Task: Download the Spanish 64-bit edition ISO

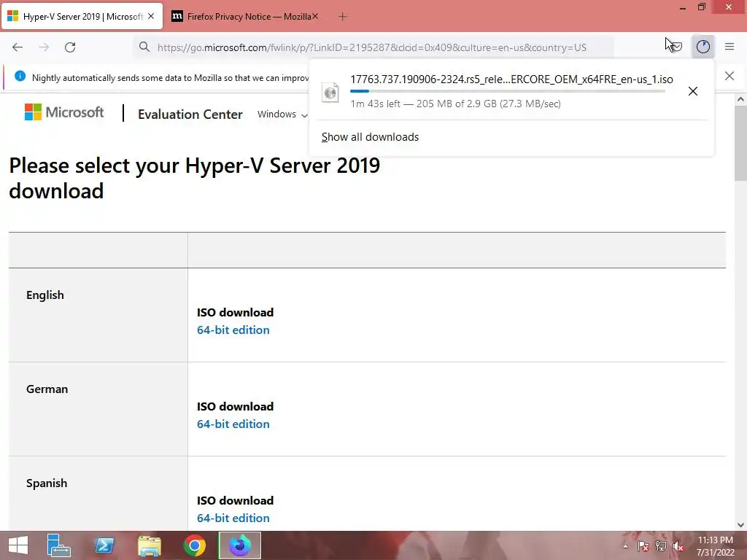Action: pos(233,518)
